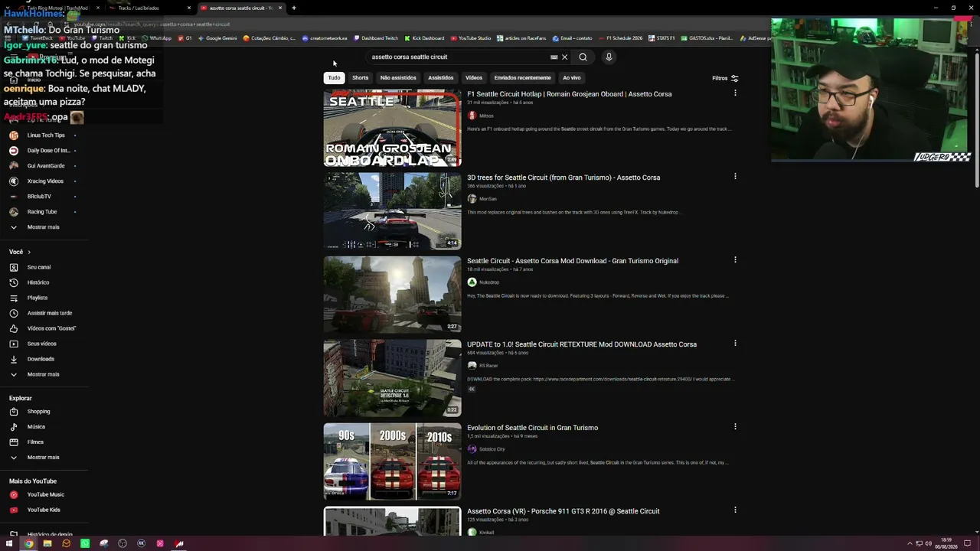Open options menu for 3D trees for Seattle Circuit video
This screenshot has height=551, width=980.
tap(735, 177)
